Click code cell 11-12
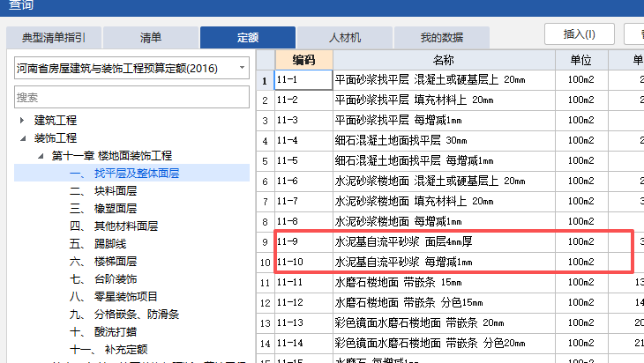This screenshot has width=644, height=363. [303, 303]
